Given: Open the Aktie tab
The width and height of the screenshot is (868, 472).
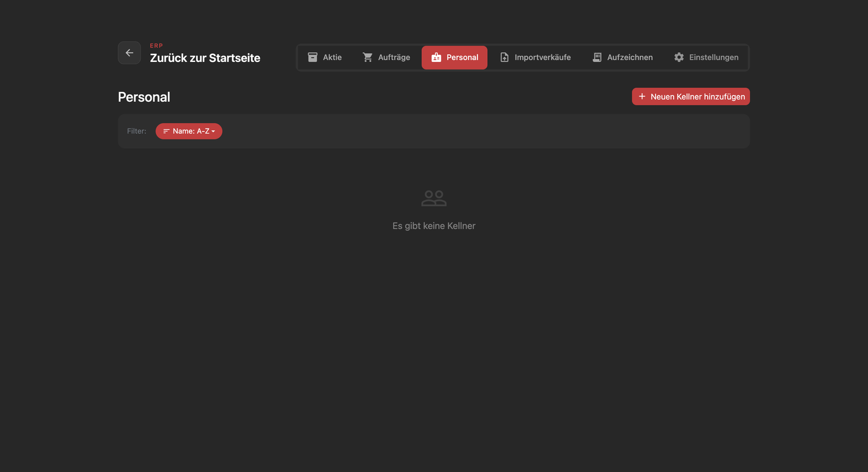Looking at the screenshot, I should point(325,57).
